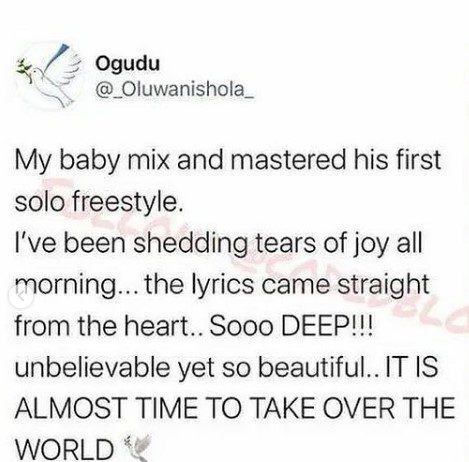Click the word "straight" in the tweet

coord(383,286)
